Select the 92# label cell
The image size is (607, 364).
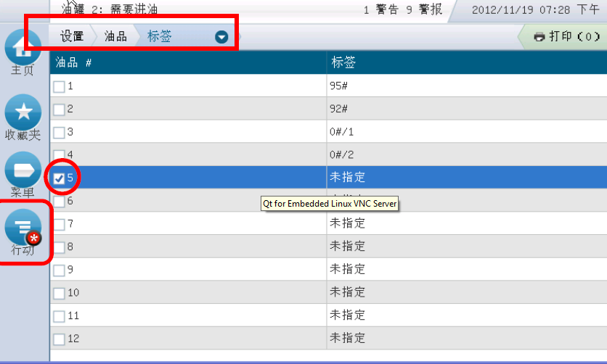(338, 109)
